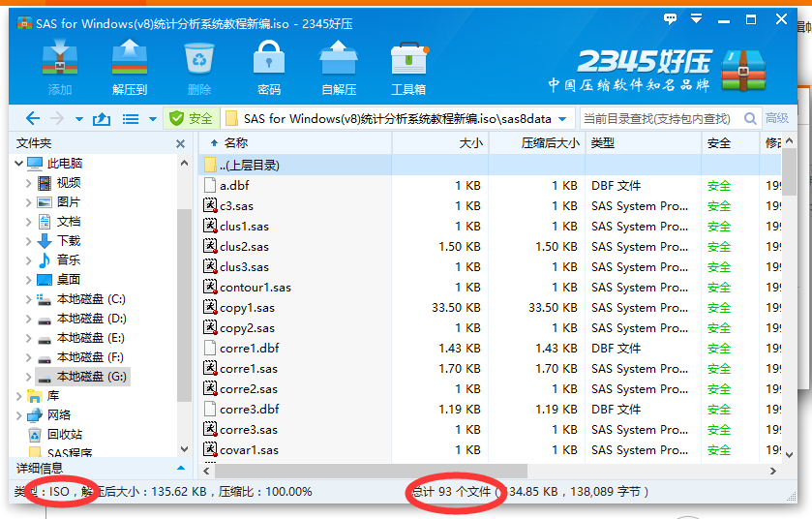The image size is (812, 519).
Task: Click the green 安全 shield badge
Action: click(191, 118)
